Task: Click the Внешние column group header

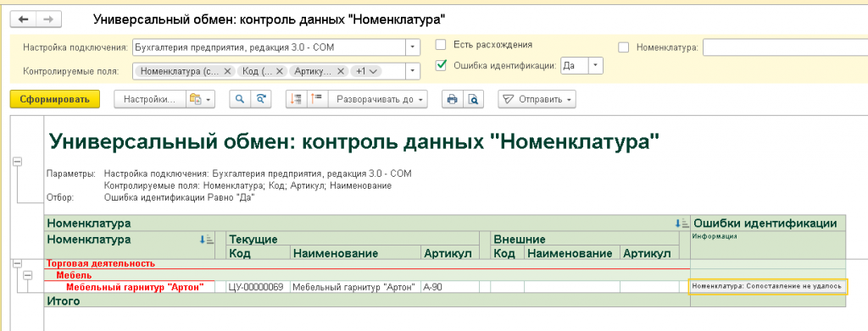Action: tap(585, 240)
